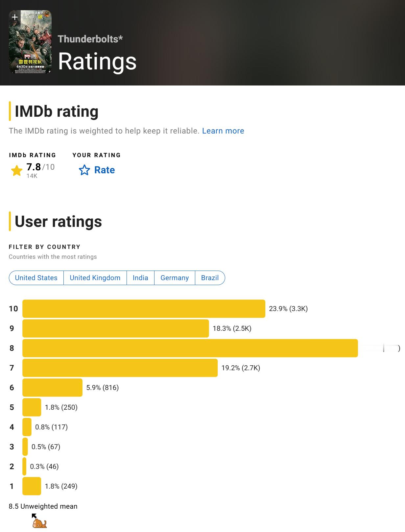The width and height of the screenshot is (405, 532).
Task: Click the 1-star rating bar
Action: 32,486
